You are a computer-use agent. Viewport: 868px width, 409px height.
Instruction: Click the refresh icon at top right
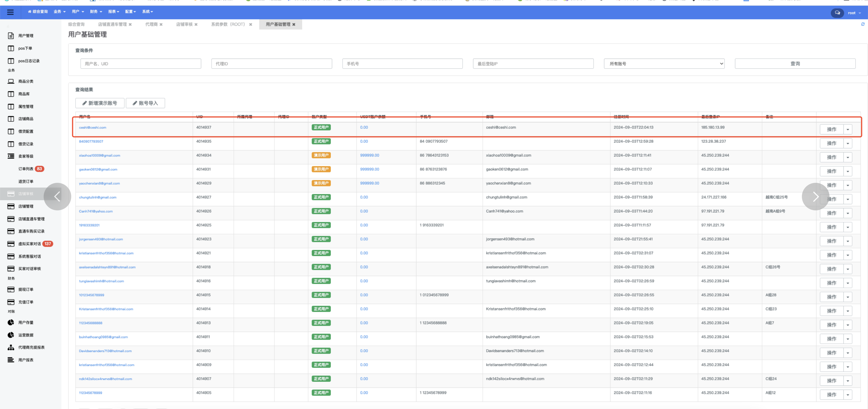tap(863, 24)
